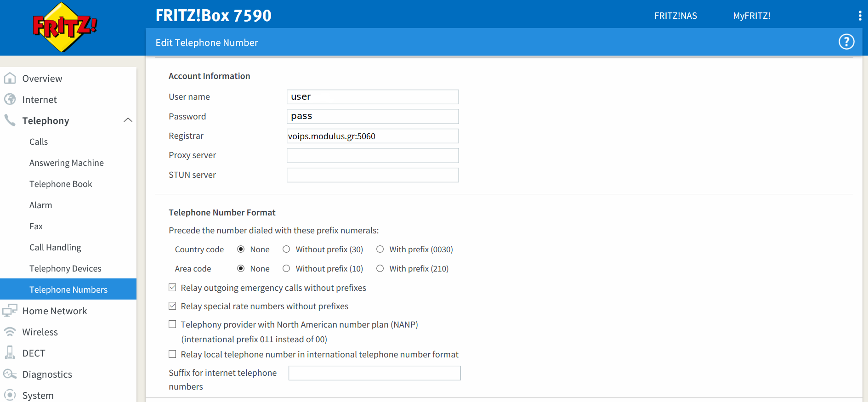
Task: Click the Telephone Number Format heading
Action: tap(222, 212)
